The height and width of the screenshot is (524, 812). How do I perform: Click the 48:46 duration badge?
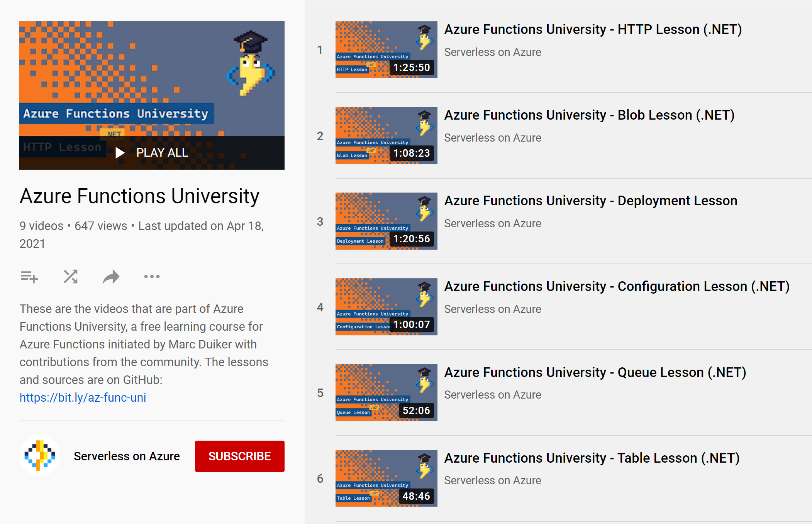point(416,496)
